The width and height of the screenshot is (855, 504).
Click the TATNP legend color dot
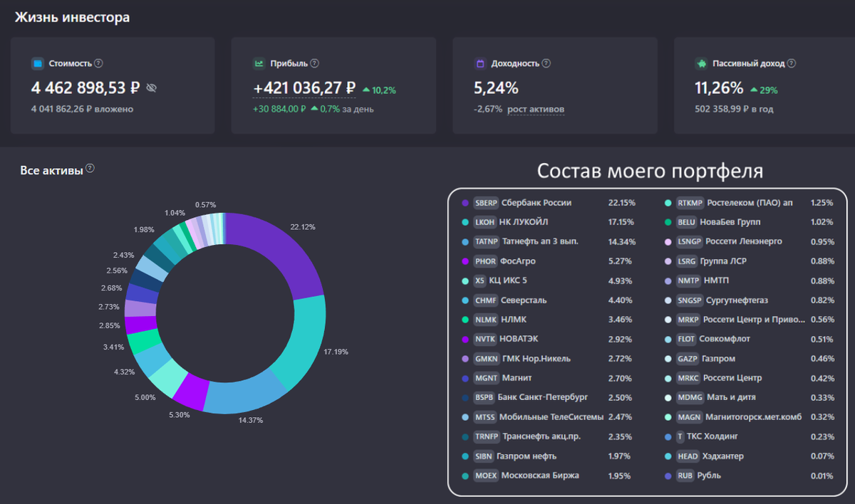465,241
